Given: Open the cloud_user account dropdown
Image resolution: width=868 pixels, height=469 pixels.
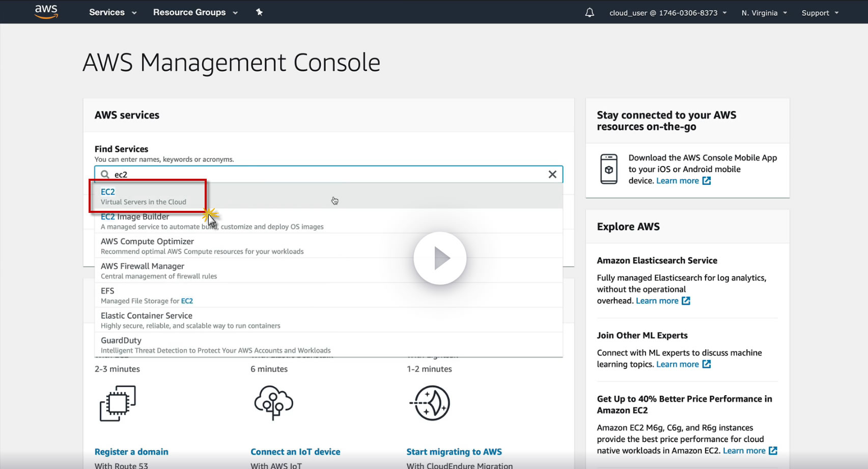Looking at the screenshot, I should (667, 13).
